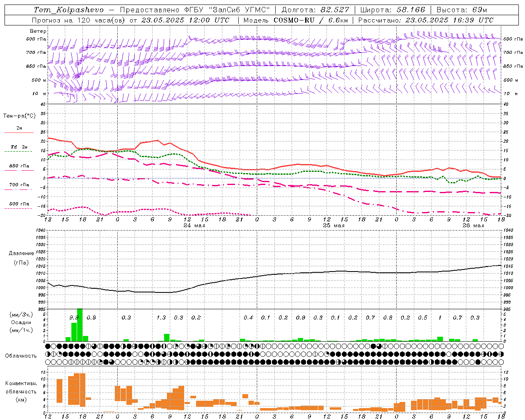Click the '(гПа)' unit label under Давление
The image size is (525, 420).
pyautogui.click(x=21, y=263)
